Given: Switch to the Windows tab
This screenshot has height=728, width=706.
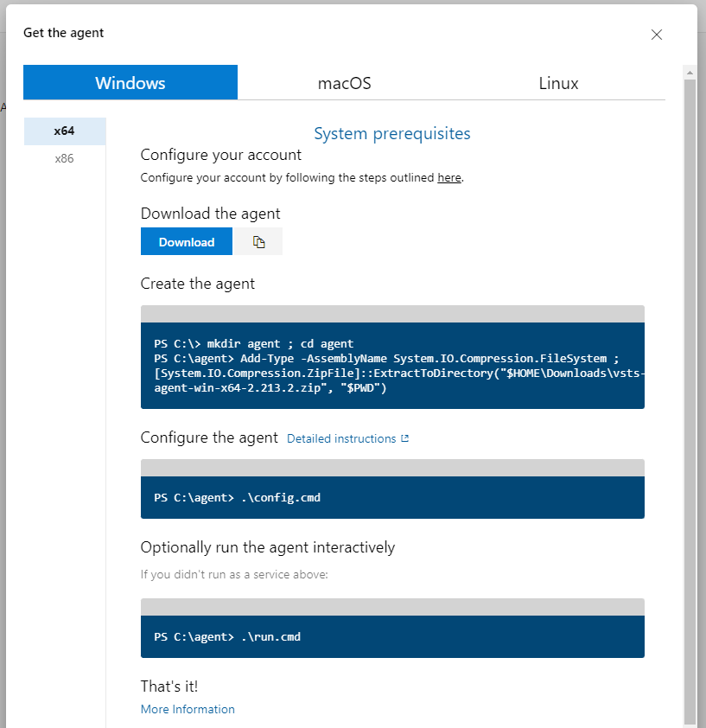Looking at the screenshot, I should [130, 83].
